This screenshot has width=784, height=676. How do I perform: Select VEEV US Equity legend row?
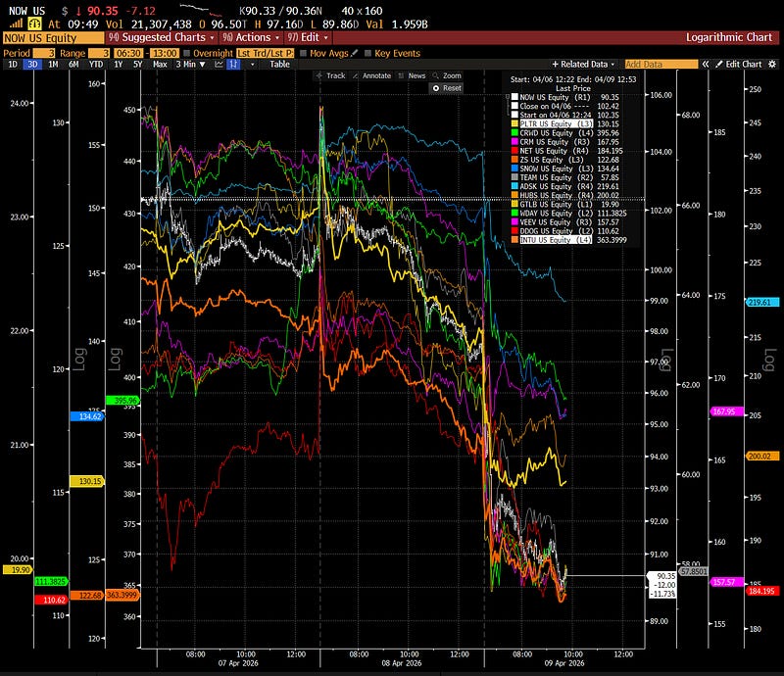(565, 222)
